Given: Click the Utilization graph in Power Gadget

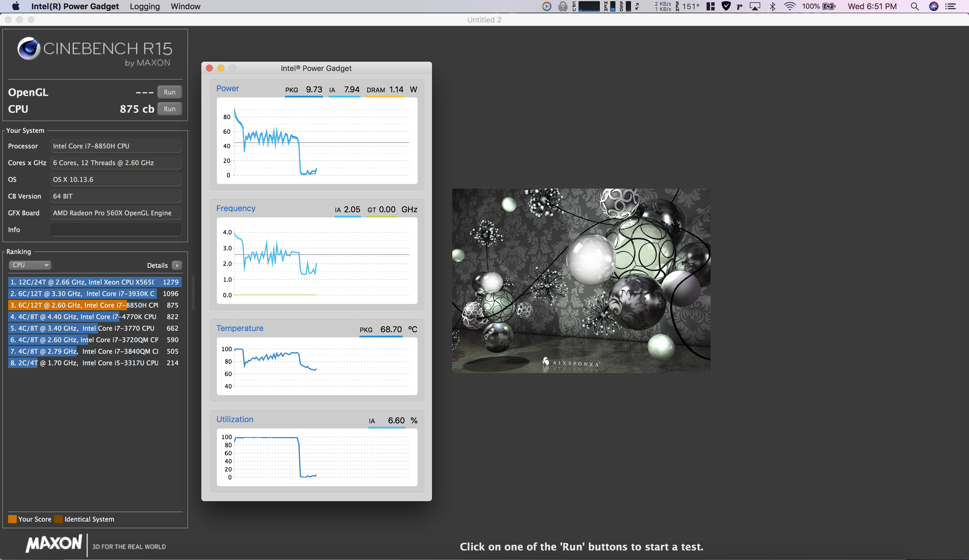Looking at the screenshot, I should pyautogui.click(x=317, y=457).
